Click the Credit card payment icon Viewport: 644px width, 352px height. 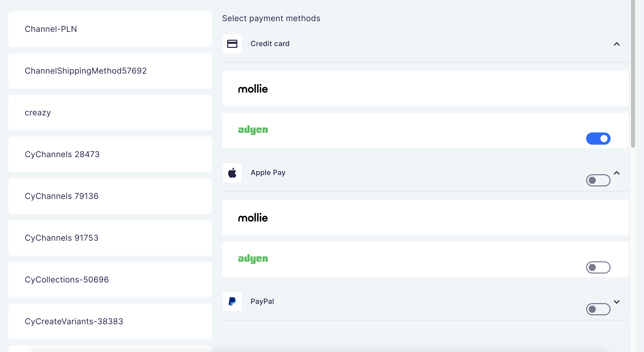pos(232,44)
